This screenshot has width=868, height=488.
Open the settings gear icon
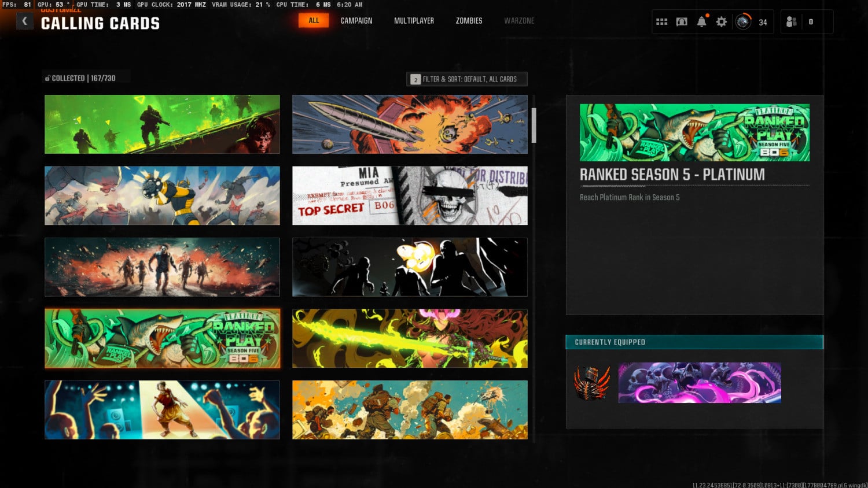pos(721,22)
